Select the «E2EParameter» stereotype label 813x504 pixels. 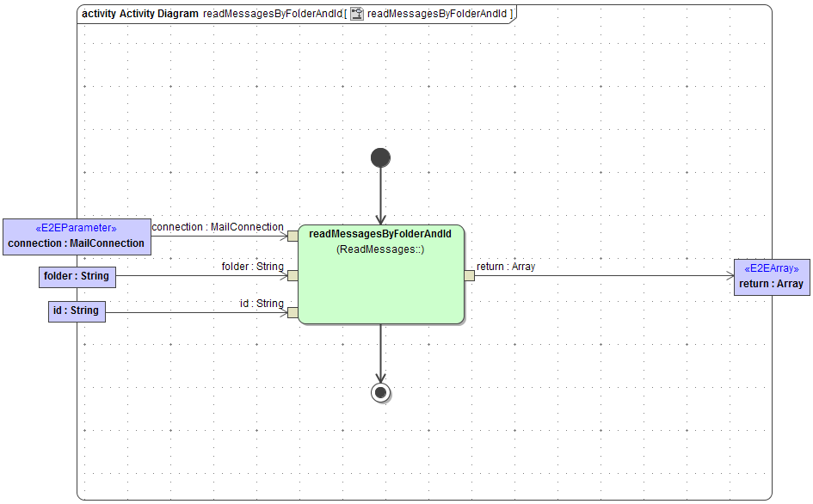[77, 228]
